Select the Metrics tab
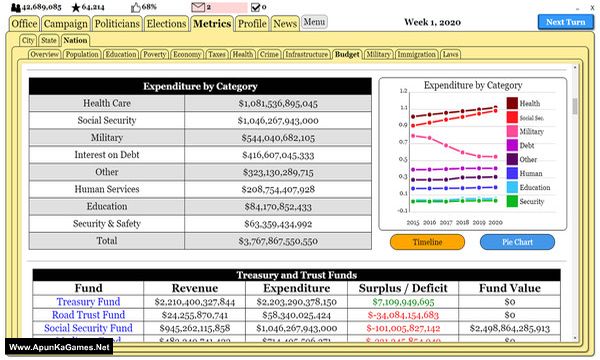The height and width of the screenshot is (360, 600). [212, 24]
